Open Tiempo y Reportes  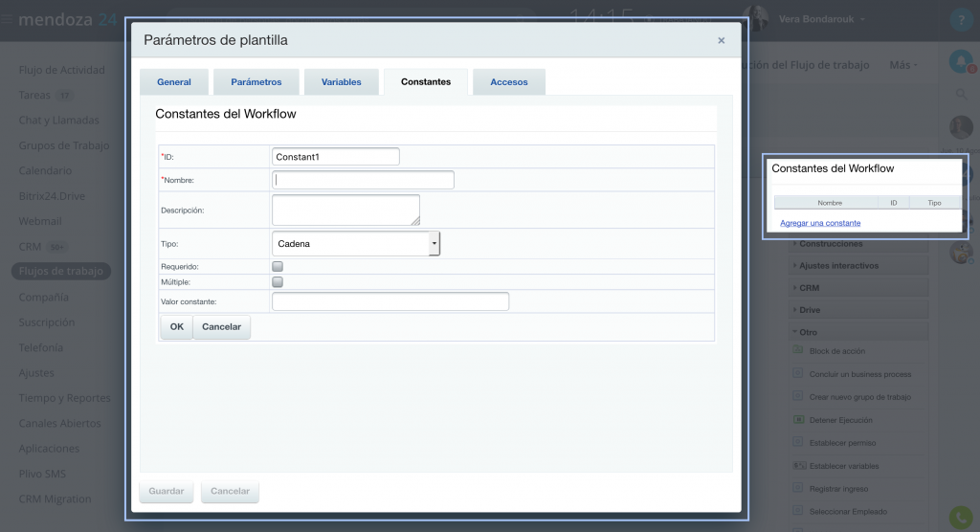[x=64, y=398]
